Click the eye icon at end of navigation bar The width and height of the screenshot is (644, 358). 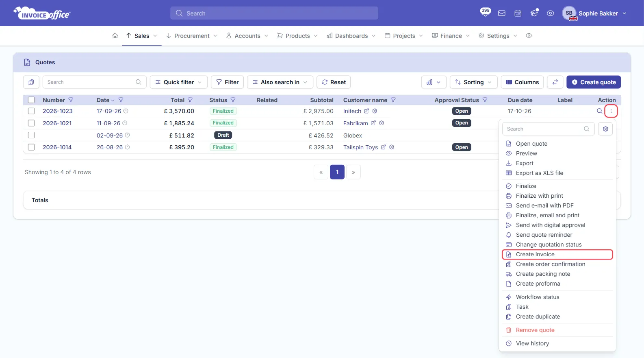pos(529,36)
